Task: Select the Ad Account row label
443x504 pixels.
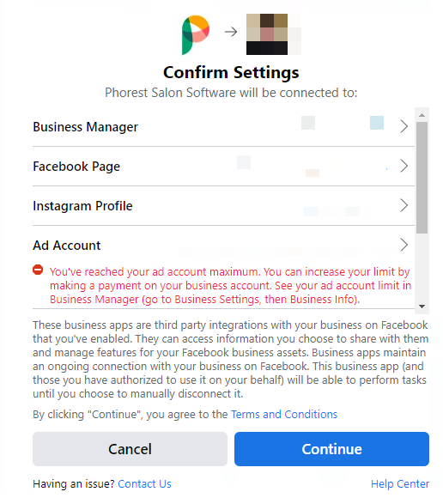Action: (x=67, y=246)
